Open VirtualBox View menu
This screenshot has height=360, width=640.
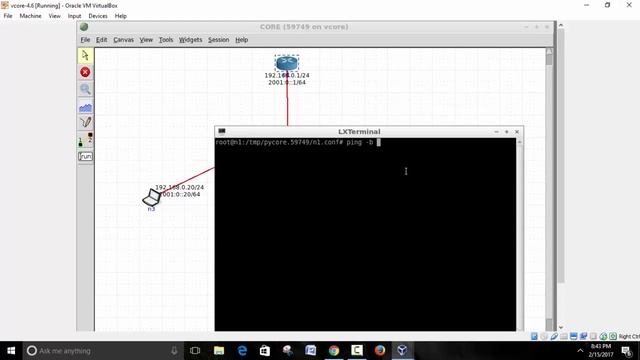point(54,16)
